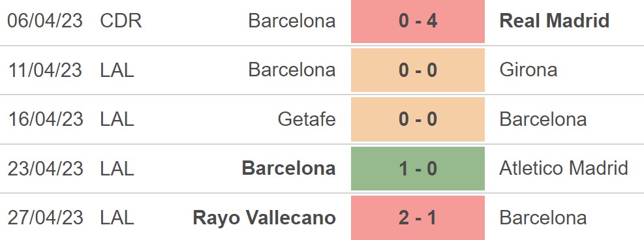Select LAL label in 11/04/23 row
644x240 pixels.
[117, 70]
